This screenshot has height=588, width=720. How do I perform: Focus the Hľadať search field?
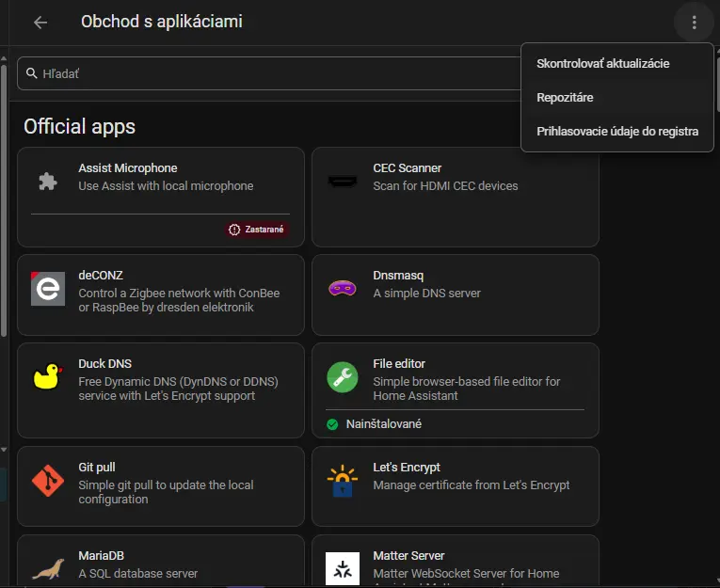pyautogui.click(x=269, y=73)
